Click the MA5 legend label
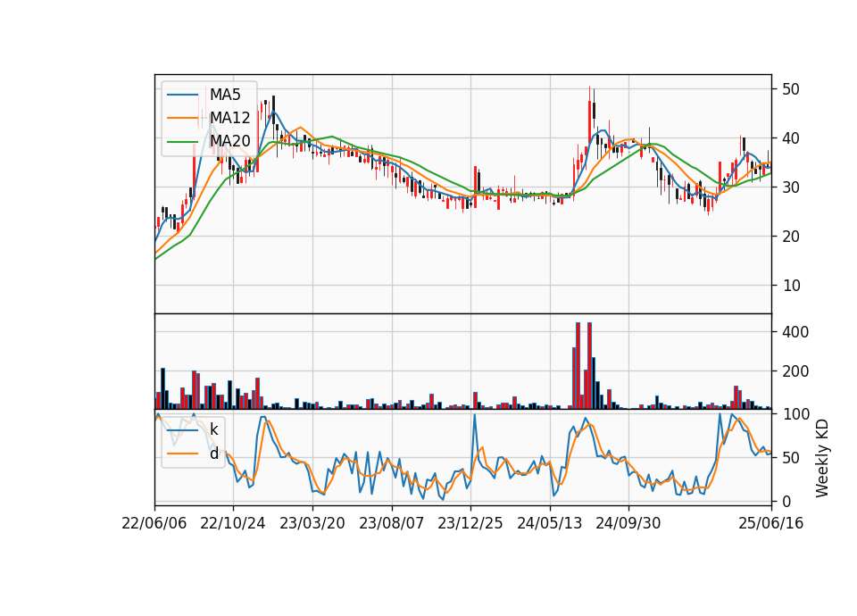 pyautogui.click(x=225, y=95)
